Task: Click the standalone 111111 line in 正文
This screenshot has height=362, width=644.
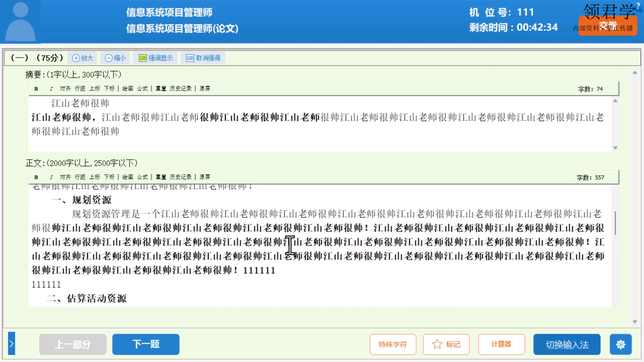Action: click(x=46, y=285)
